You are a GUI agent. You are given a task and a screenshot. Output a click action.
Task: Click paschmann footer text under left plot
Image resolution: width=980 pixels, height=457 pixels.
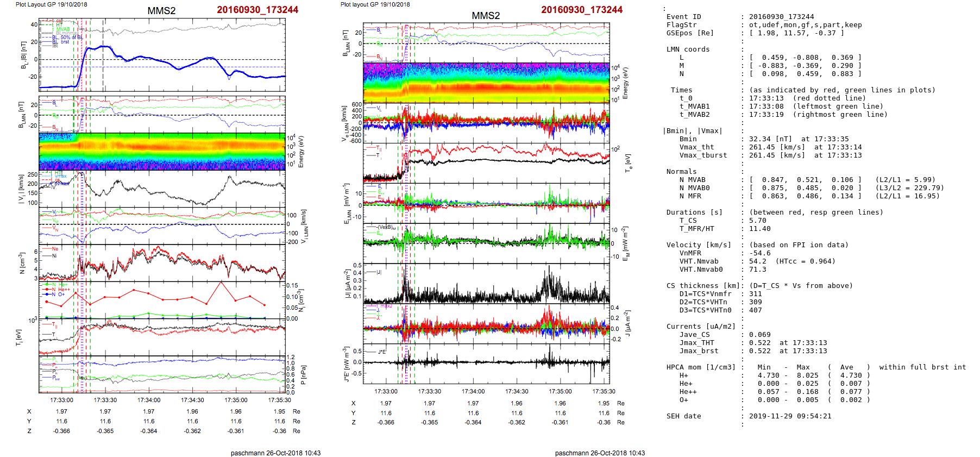tap(275, 453)
